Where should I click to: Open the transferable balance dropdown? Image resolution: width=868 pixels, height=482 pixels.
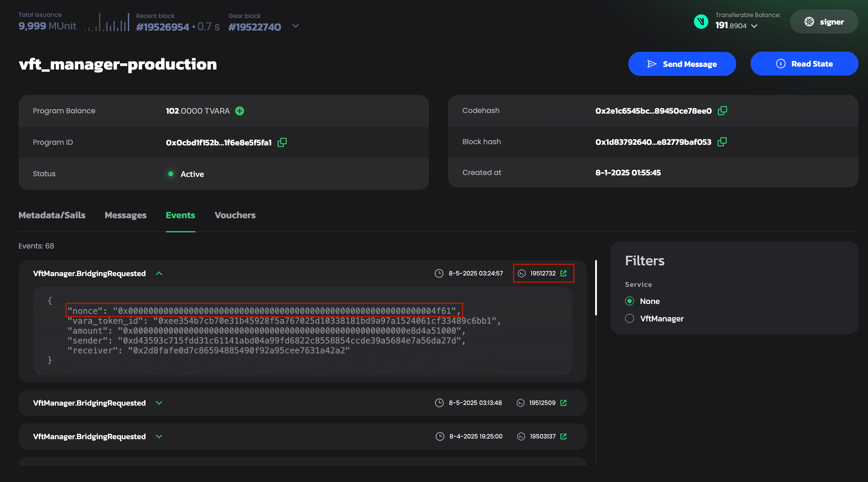pyautogui.click(x=754, y=26)
